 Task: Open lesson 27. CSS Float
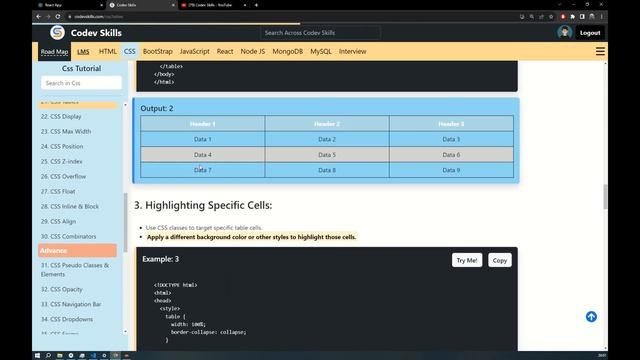click(58, 191)
